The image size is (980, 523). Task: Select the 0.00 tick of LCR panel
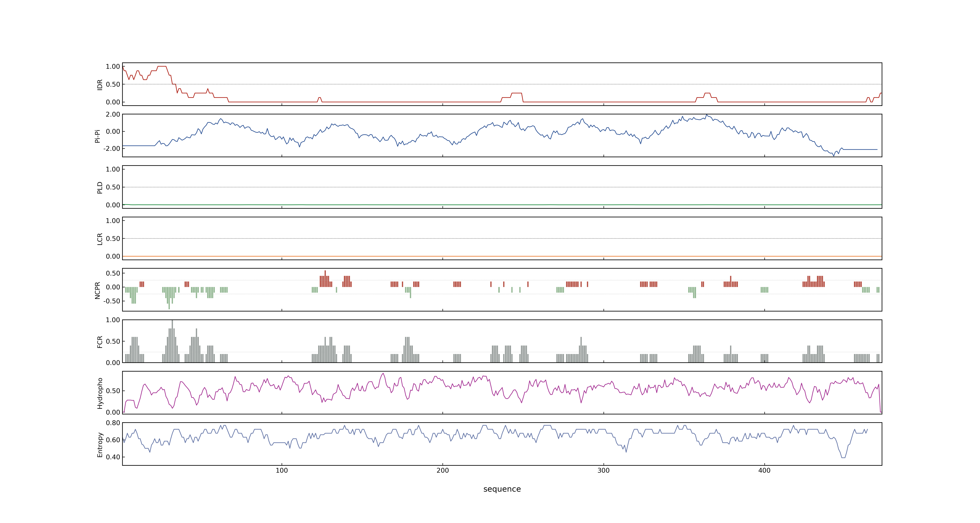(113, 256)
